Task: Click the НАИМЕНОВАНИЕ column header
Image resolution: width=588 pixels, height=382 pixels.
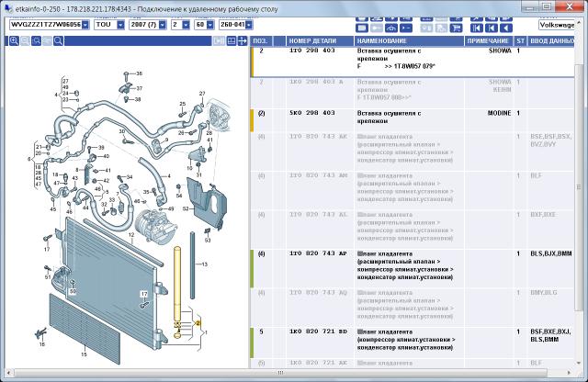Action: (409, 40)
